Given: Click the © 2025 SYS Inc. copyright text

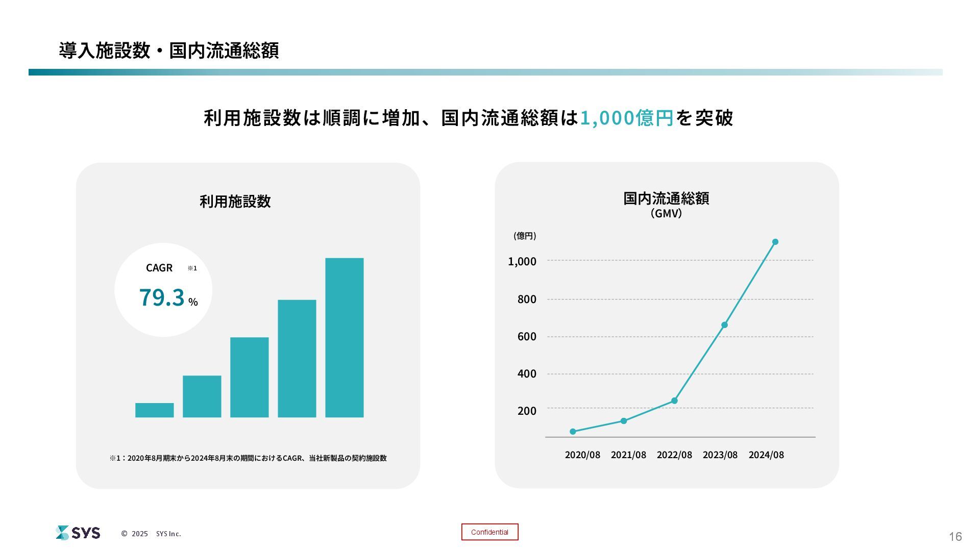Looking at the screenshot, I should coord(151,534).
